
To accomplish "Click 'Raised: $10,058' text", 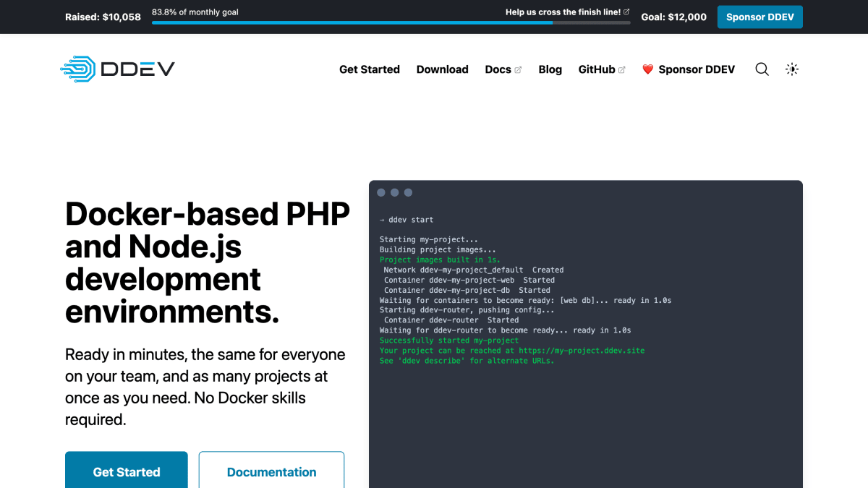I will (103, 17).
